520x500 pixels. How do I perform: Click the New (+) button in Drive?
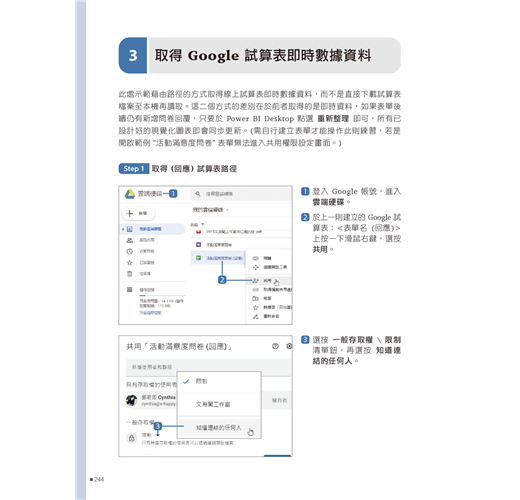click(x=139, y=213)
